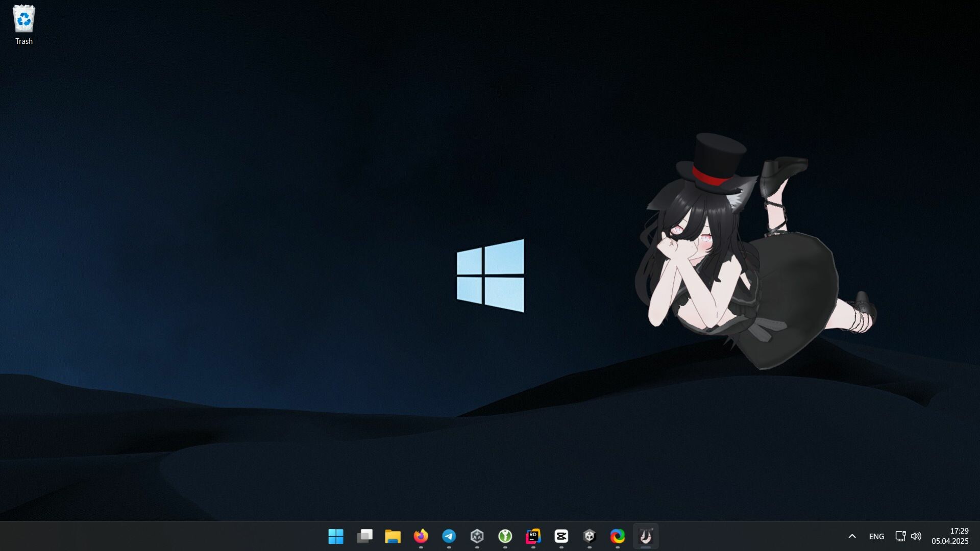Viewport: 980px width, 551px height.
Task: Open CapCut video editor
Action: tap(562, 536)
